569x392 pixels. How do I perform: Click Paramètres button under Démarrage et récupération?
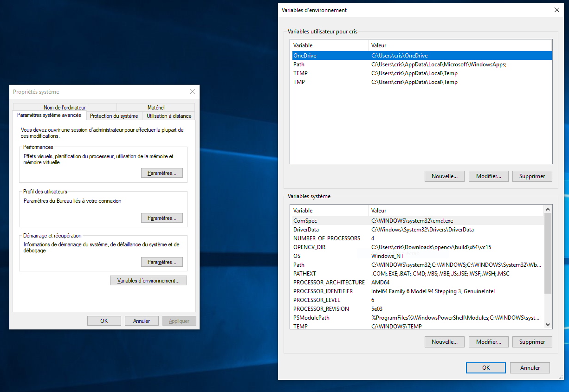click(162, 262)
